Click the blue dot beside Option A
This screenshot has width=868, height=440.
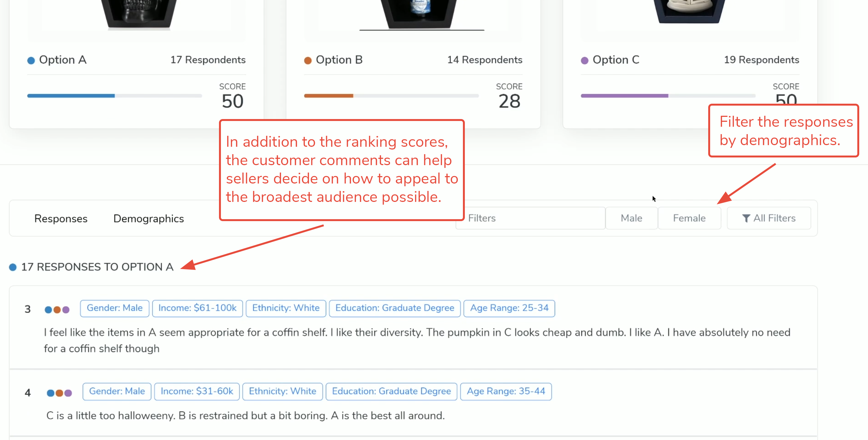31,60
